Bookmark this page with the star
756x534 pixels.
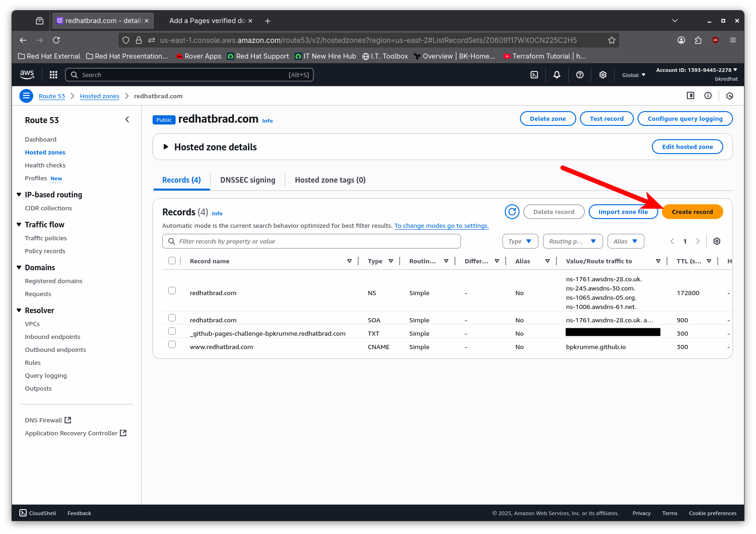click(612, 40)
